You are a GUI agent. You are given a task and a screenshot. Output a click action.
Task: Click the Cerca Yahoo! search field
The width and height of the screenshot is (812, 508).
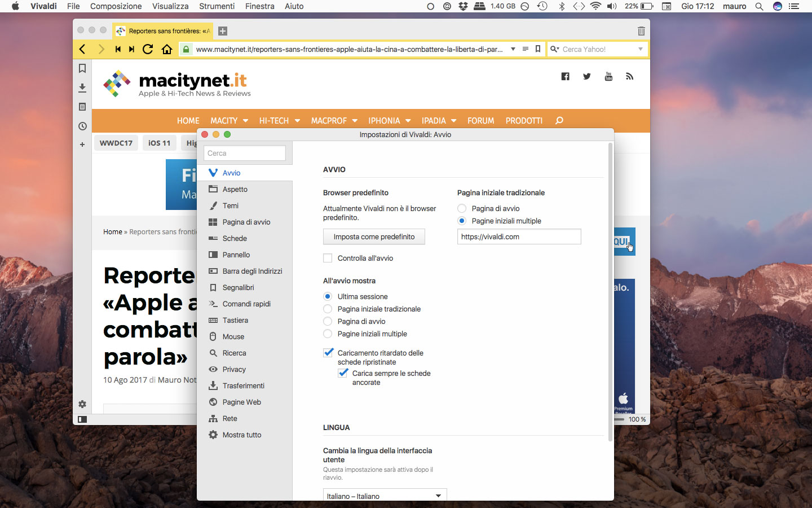[598, 49]
